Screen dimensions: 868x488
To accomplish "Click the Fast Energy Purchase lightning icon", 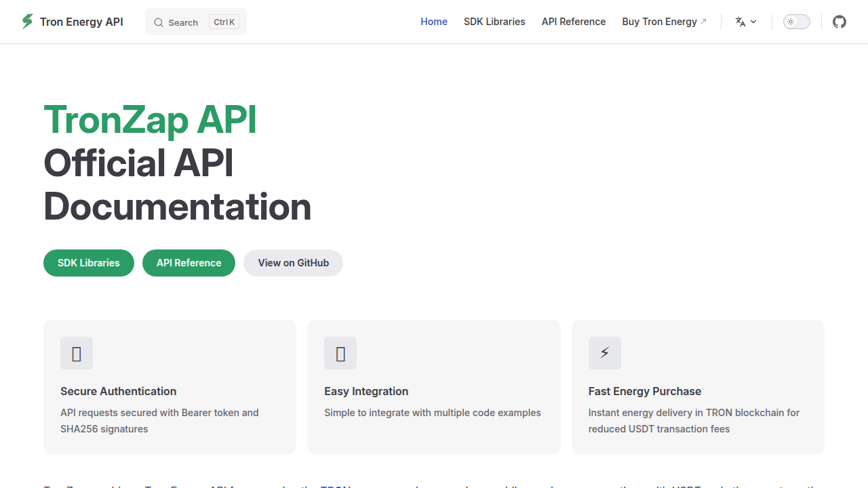I will (605, 353).
